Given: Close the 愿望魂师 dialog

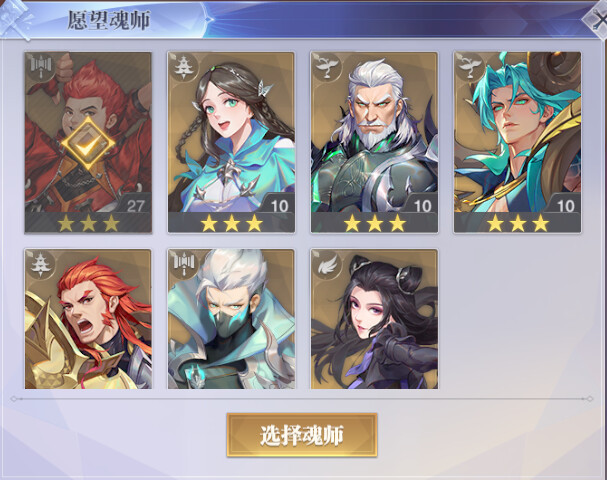Looking at the screenshot, I should [x=597, y=19].
